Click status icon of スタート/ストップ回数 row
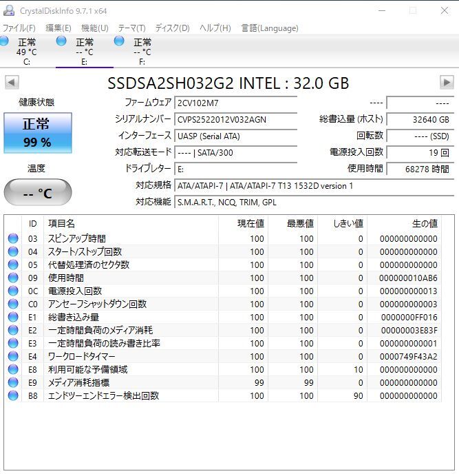Screen dimensions: 459x476 (x=13, y=251)
